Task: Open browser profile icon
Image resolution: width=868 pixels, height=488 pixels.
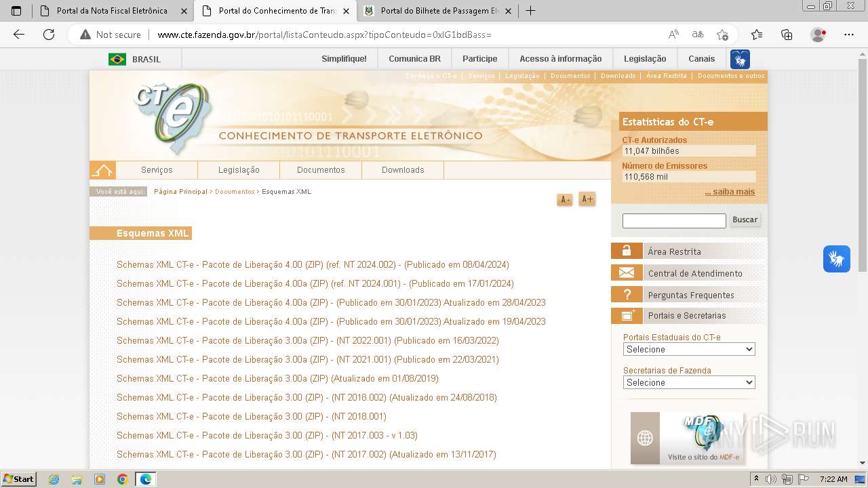Action: pos(818,35)
